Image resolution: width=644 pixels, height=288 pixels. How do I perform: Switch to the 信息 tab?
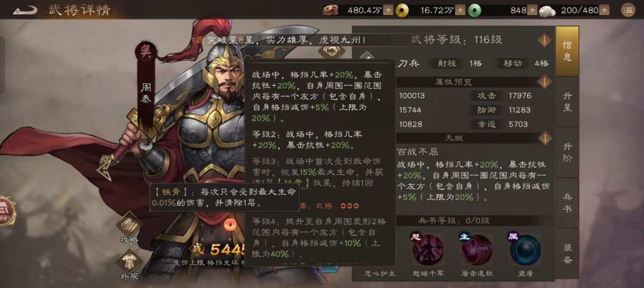click(x=567, y=51)
